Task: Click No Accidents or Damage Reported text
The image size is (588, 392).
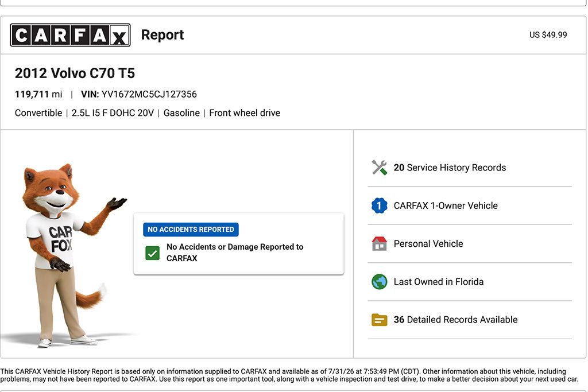Action: [x=235, y=253]
